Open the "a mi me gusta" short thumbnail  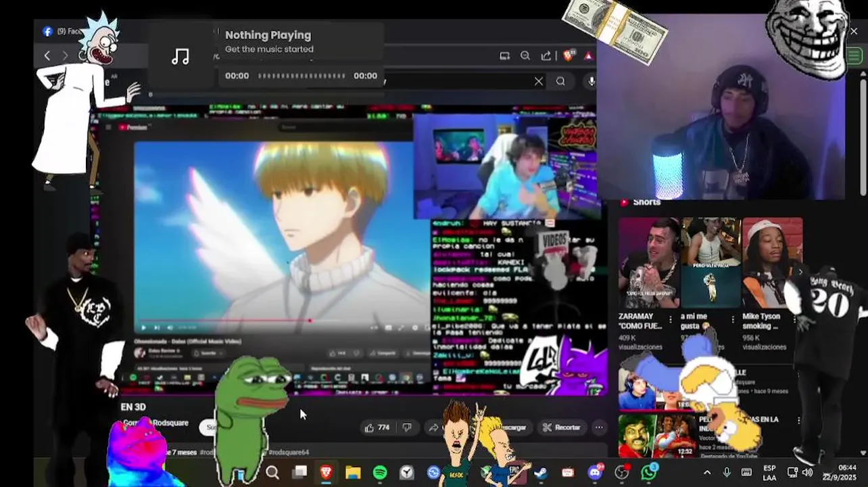(710, 262)
